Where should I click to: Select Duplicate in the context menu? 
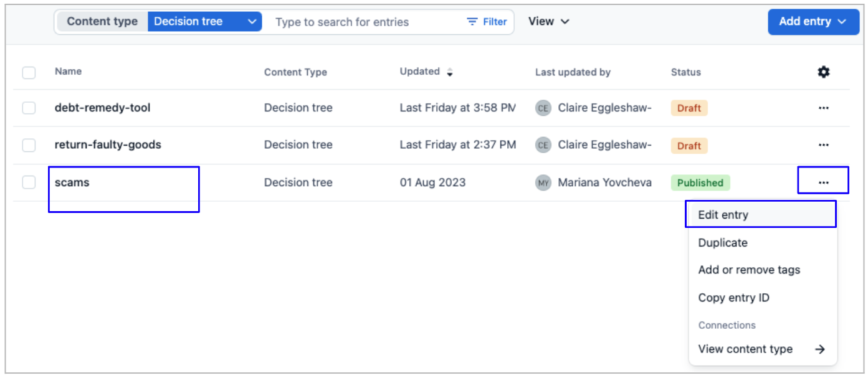click(723, 243)
